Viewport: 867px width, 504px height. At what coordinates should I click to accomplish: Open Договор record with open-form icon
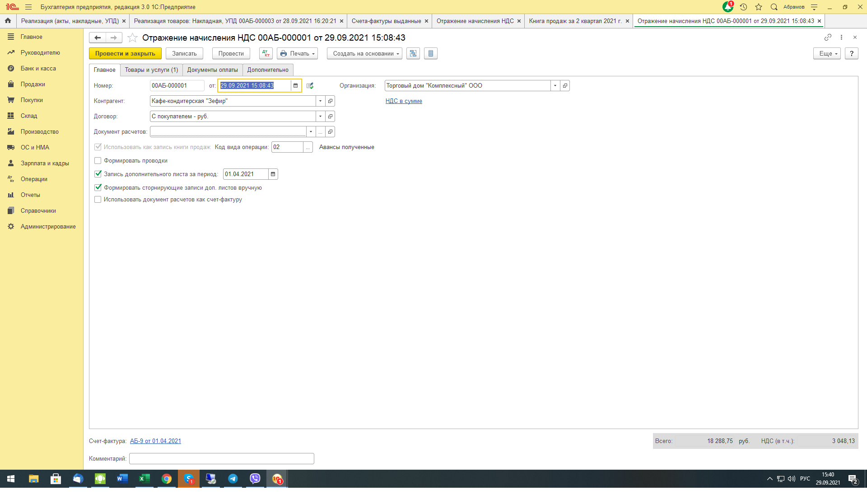[x=330, y=116]
